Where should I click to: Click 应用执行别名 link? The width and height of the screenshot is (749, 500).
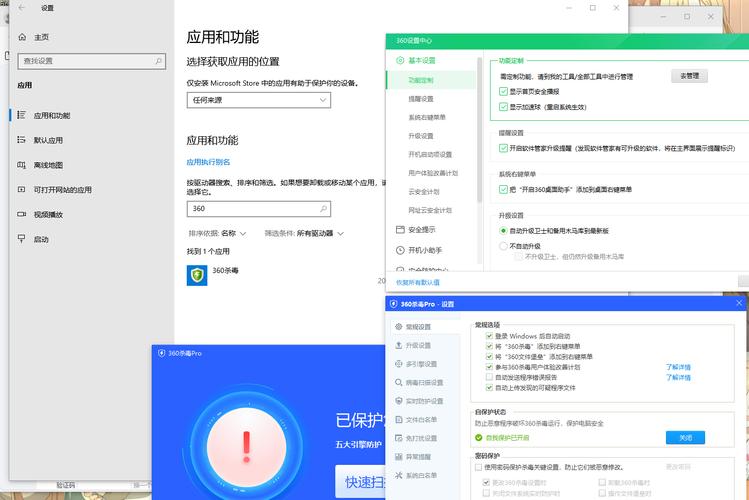(x=208, y=162)
